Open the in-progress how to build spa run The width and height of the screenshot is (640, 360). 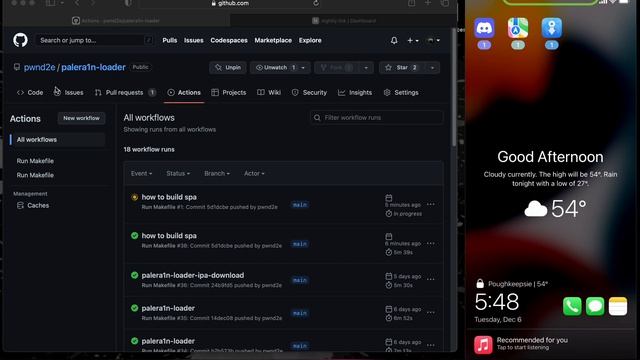[169, 197]
